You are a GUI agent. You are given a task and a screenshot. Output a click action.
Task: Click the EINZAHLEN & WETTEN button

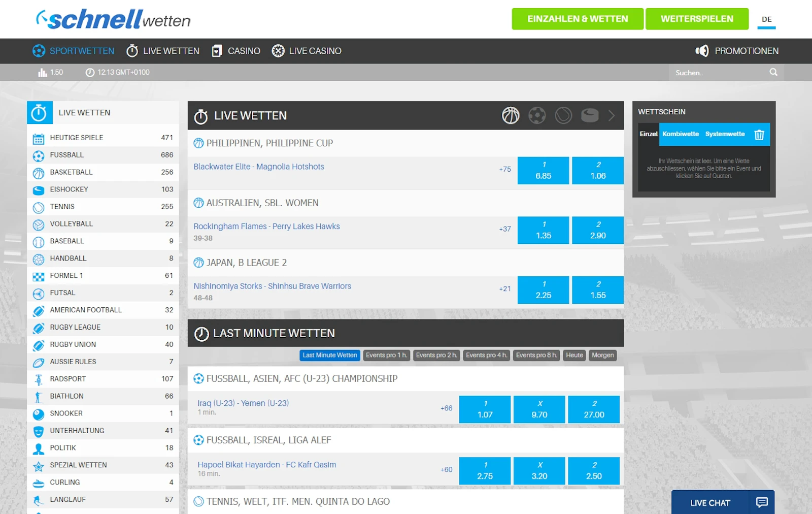[x=577, y=19]
